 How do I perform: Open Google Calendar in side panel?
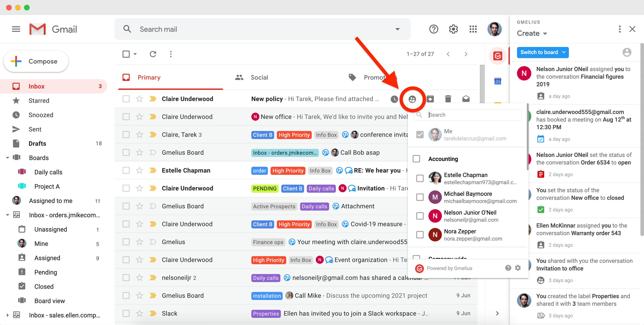(498, 81)
